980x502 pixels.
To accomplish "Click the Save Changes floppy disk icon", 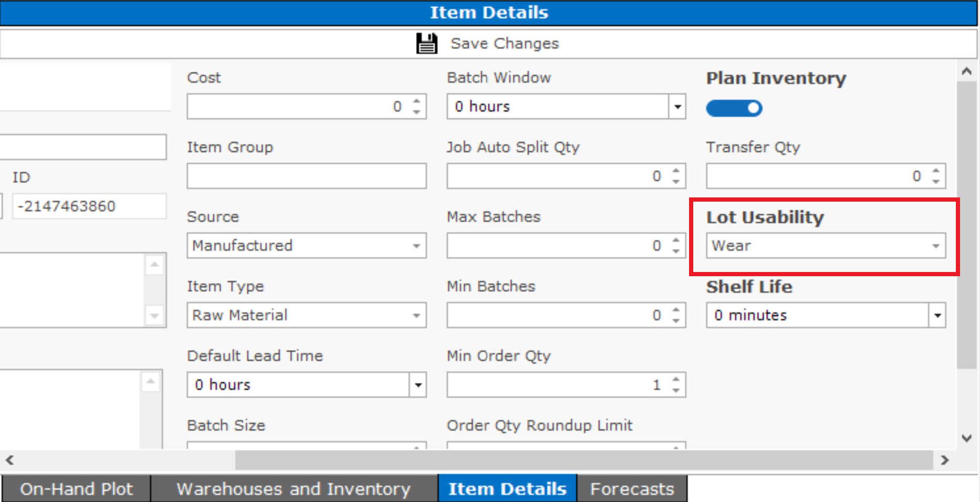I will coord(426,43).
